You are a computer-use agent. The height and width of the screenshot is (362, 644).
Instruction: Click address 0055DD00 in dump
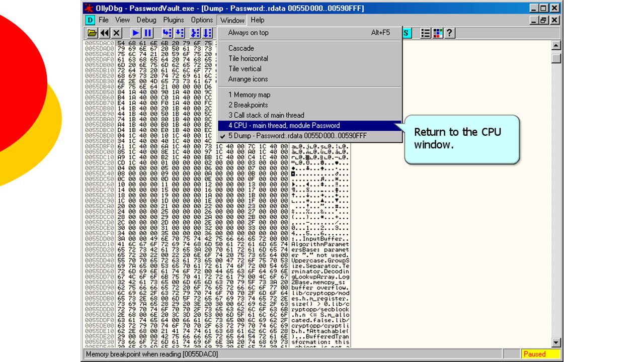click(100, 238)
